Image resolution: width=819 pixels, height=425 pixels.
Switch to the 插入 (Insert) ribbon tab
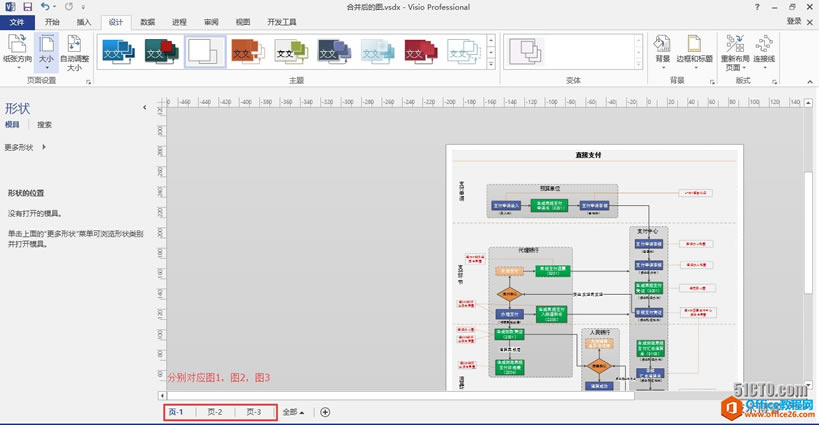coord(84,21)
